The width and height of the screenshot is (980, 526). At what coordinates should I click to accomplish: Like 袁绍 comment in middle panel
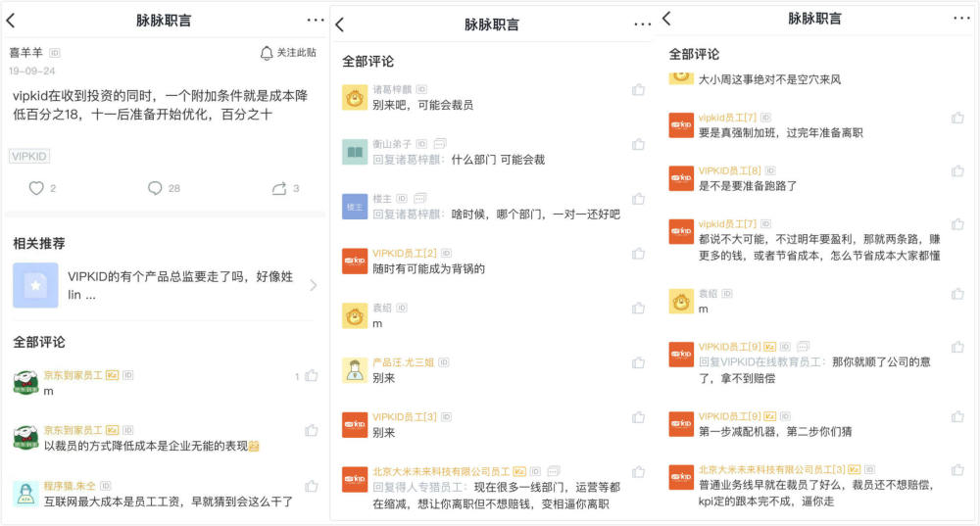coord(638,308)
